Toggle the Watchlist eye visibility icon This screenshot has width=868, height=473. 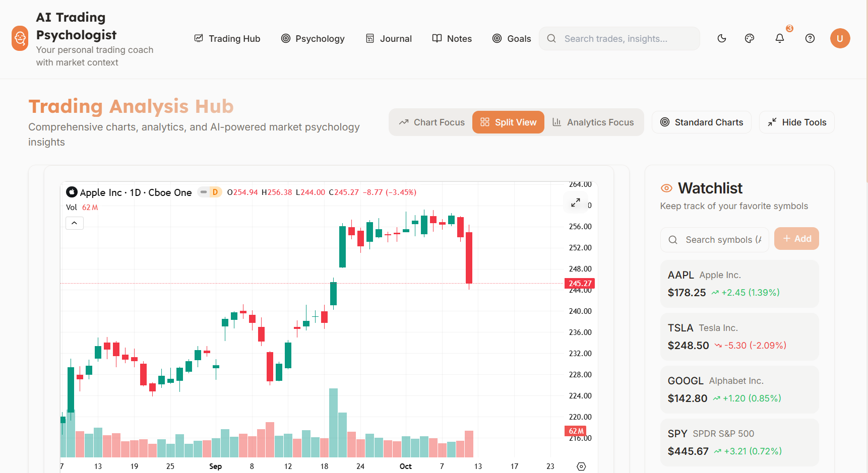(666, 187)
